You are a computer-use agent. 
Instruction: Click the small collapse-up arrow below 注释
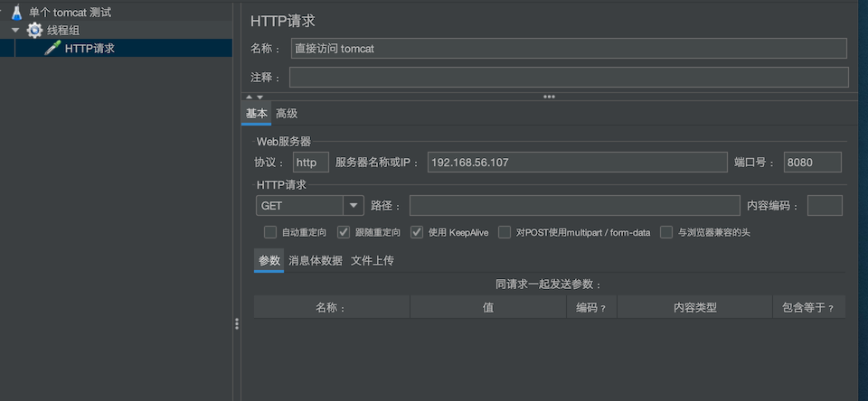click(x=250, y=97)
